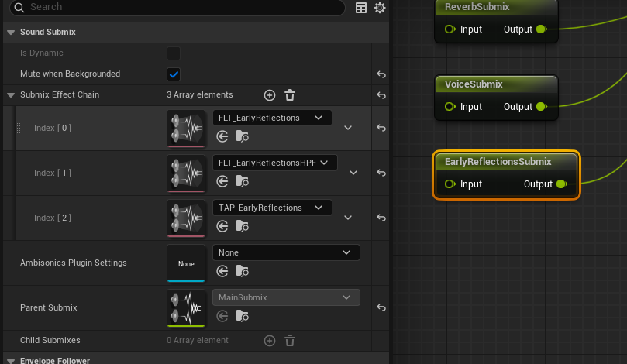This screenshot has height=364, width=627.
Task: Reset Index [ 1 ] to default
Action: pyautogui.click(x=381, y=173)
